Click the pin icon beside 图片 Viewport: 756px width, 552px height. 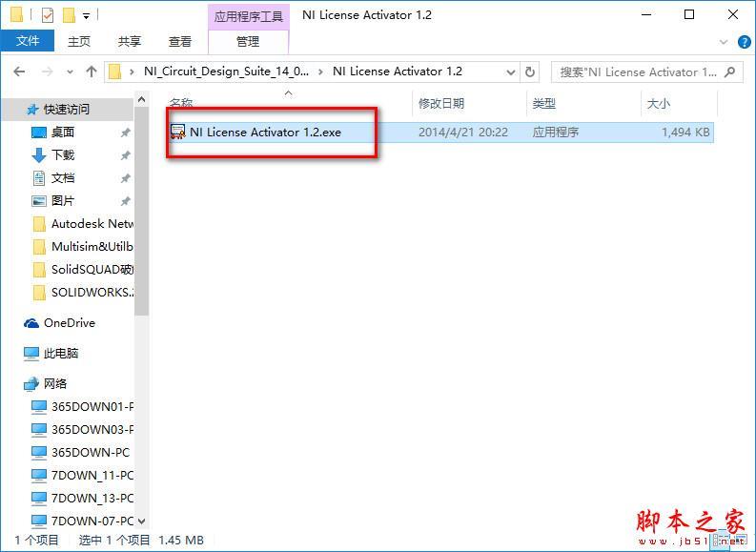tap(125, 201)
